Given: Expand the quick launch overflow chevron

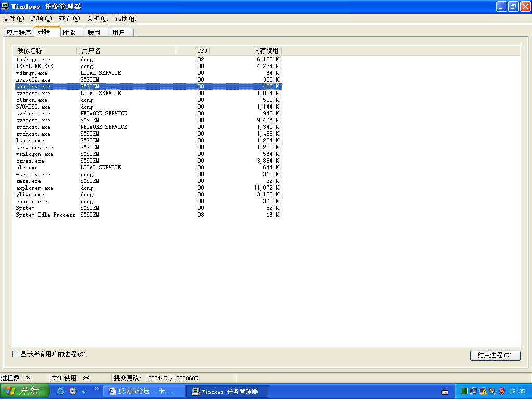Looking at the screenshot, I should (x=97, y=389).
